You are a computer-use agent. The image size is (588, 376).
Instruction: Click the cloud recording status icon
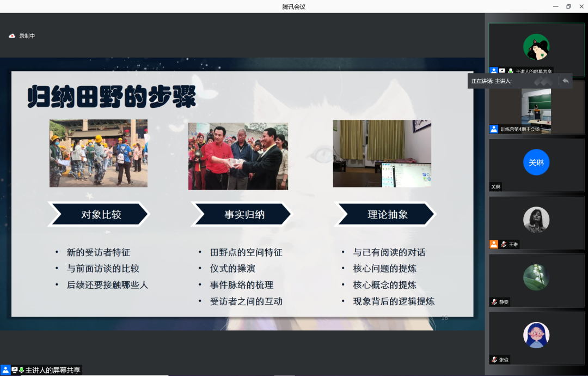(x=12, y=36)
